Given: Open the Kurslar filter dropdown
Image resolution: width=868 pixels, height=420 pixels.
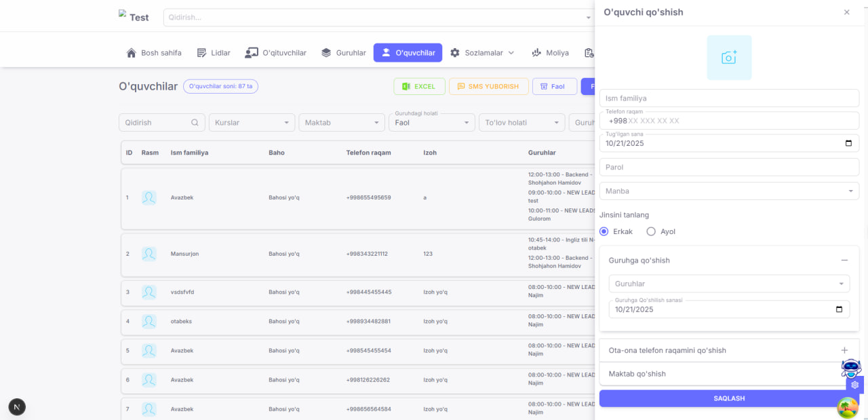Looking at the screenshot, I should coord(252,123).
